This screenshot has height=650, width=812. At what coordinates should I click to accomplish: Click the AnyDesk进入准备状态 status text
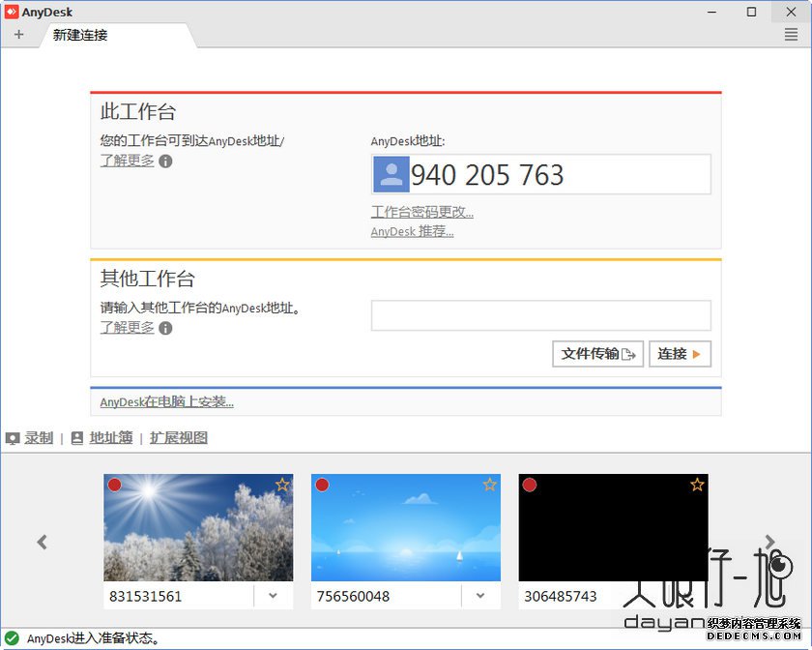point(93,638)
